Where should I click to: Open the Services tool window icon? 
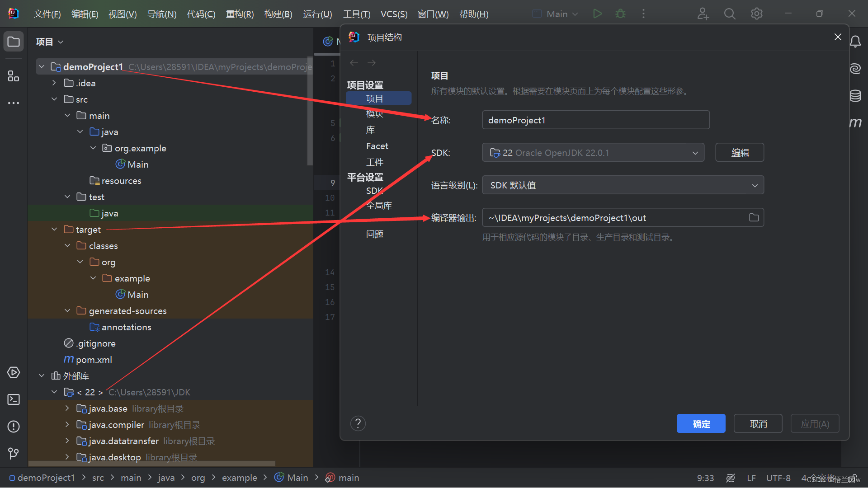tap(14, 373)
